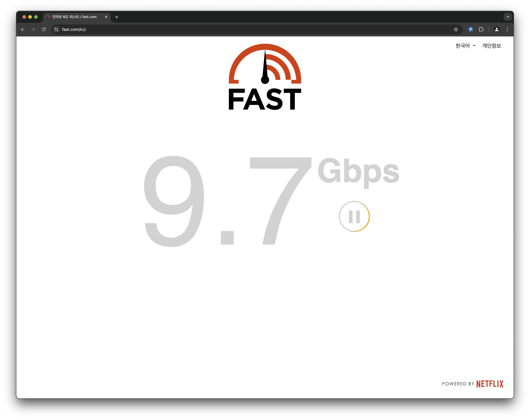This screenshot has height=420, width=530.
Task: Reload the fast.com page
Action: click(x=44, y=29)
